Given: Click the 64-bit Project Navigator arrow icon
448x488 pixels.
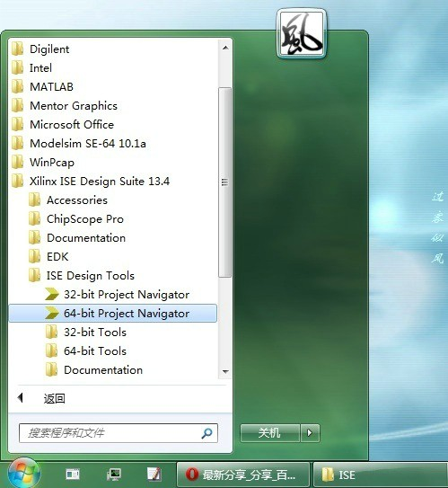Looking at the screenshot, I should pos(51,313).
